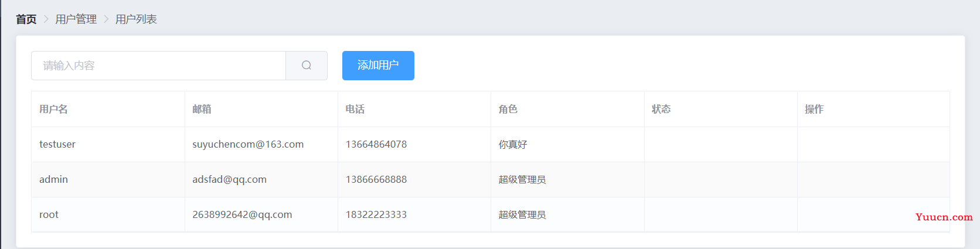Go to 首页 breadcrumb link
This screenshot has height=249, width=980.
[26, 19]
